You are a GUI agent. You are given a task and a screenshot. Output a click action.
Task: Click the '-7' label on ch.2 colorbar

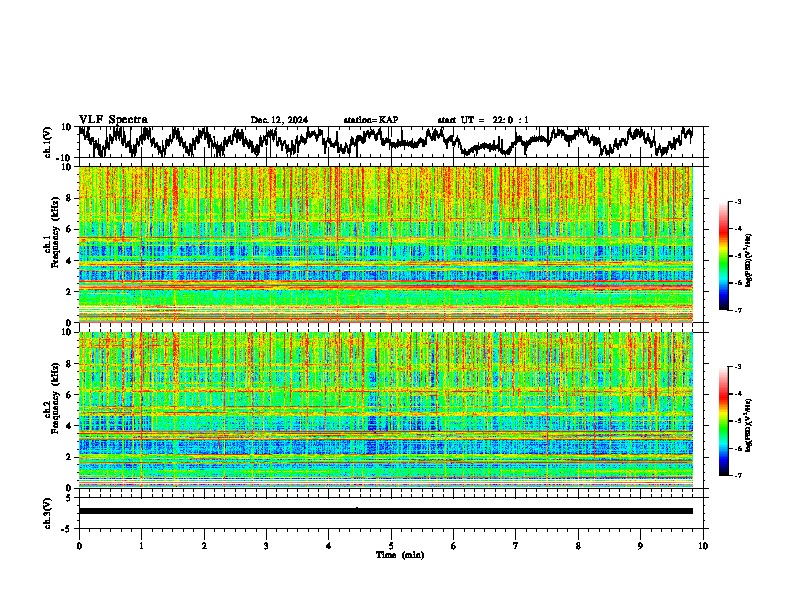point(737,475)
